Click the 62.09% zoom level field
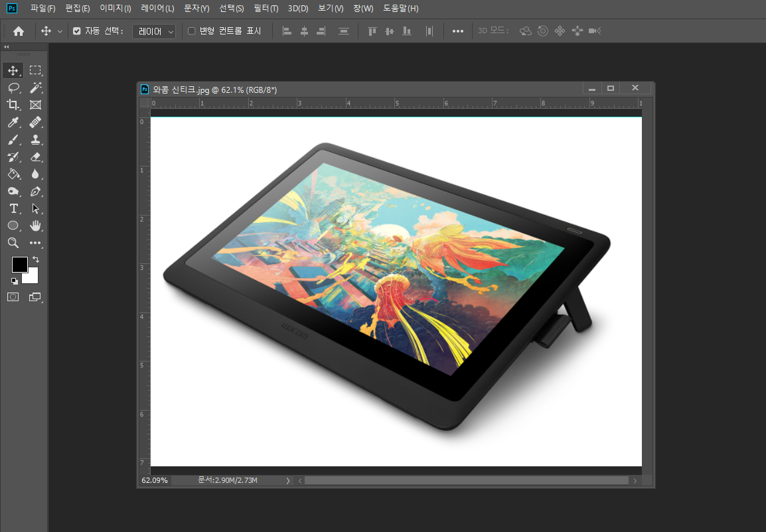 click(x=155, y=480)
